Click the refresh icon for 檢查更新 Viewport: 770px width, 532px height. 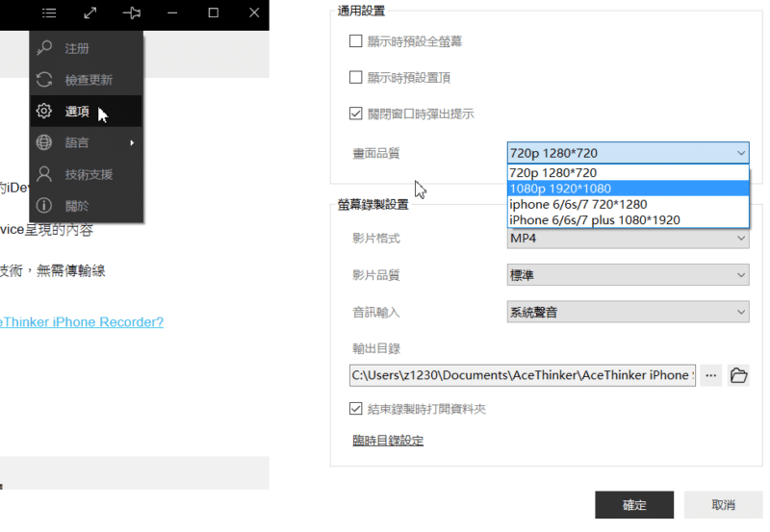coord(44,80)
